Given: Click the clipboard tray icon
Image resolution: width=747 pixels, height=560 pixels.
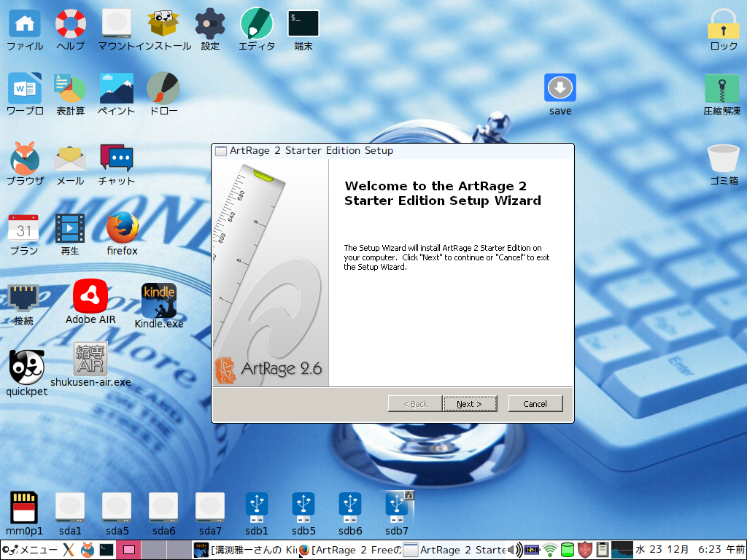Looking at the screenshot, I should tap(602, 550).
